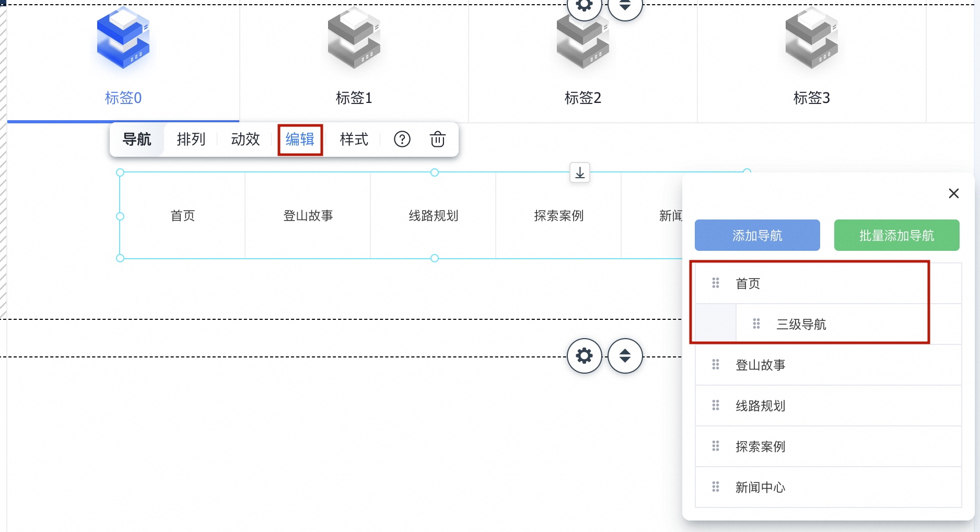The height and width of the screenshot is (532, 980).
Task: Click drag handle next to 登山故事
Action: coord(716,365)
